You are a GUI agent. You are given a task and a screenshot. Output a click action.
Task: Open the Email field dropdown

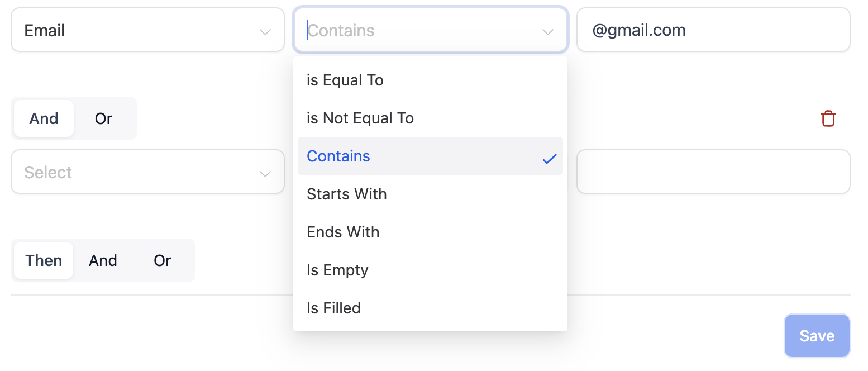147,30
